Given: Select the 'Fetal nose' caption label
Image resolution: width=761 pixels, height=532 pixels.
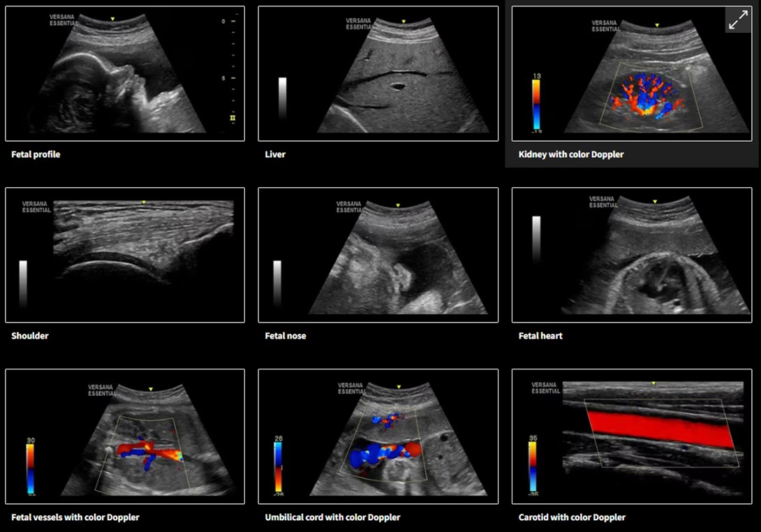Looking at the screenshot, I should 286,336.
